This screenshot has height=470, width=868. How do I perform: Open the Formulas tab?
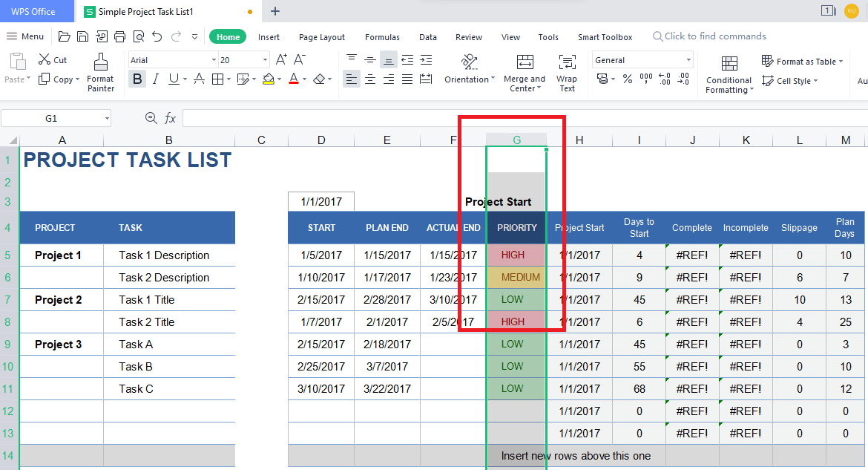[x=382, y=37]
